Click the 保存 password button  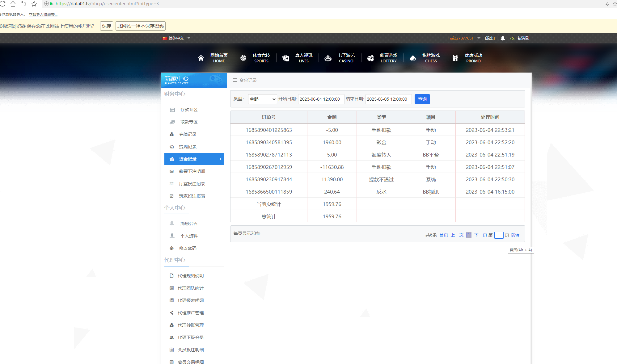[x=107, y=26]
